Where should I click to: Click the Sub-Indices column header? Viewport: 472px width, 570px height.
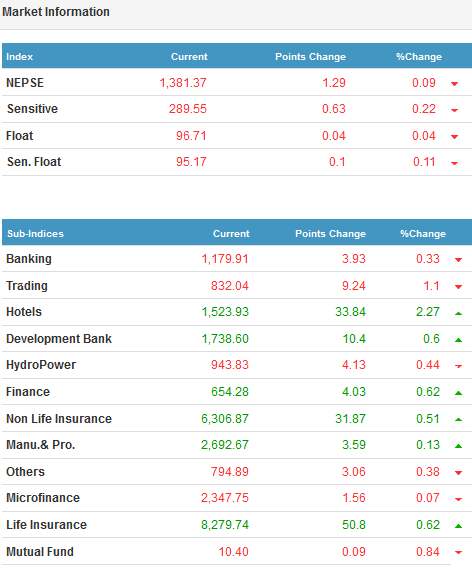pyautogui.click(x=35, y=233)
